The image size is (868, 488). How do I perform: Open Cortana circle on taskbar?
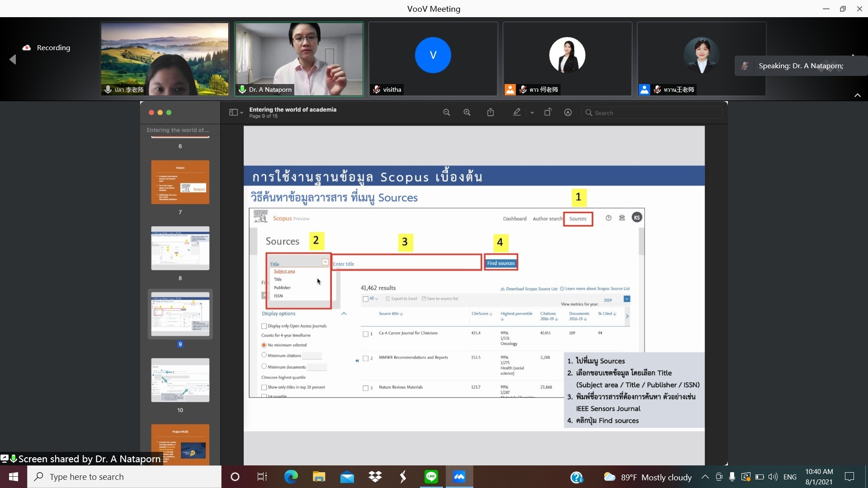coord(235,477)
